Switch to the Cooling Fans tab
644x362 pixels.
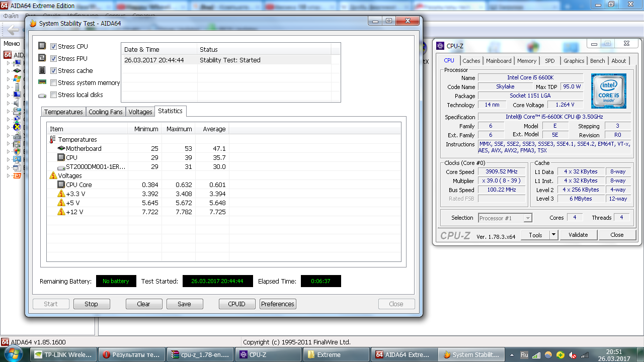tap(105, 112)
